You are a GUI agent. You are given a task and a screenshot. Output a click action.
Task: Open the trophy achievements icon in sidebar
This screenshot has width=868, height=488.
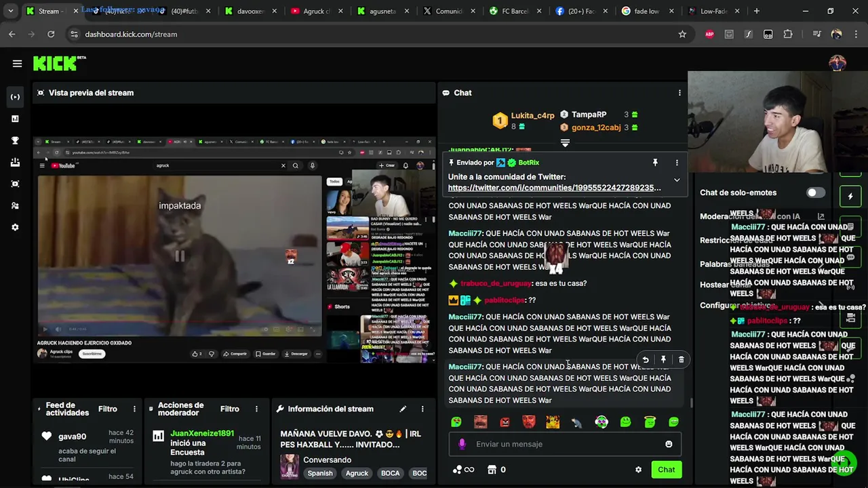tap(15, 140)
